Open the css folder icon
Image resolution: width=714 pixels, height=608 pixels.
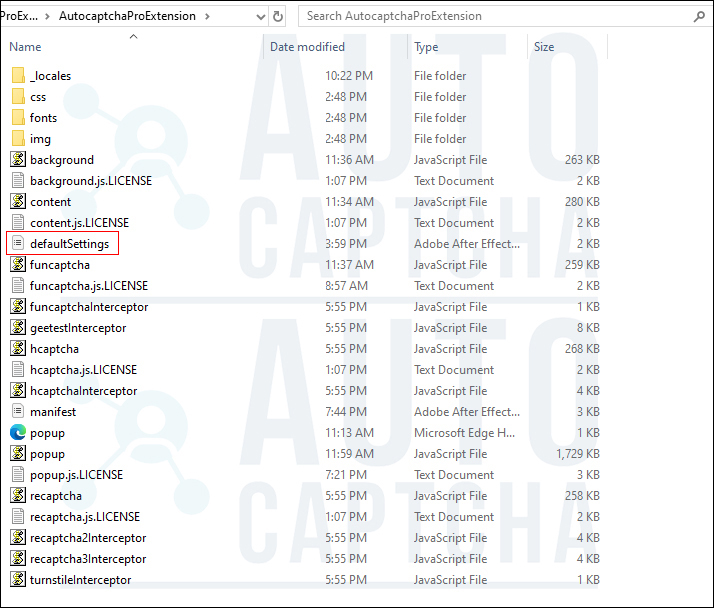(x=18, y=97)
